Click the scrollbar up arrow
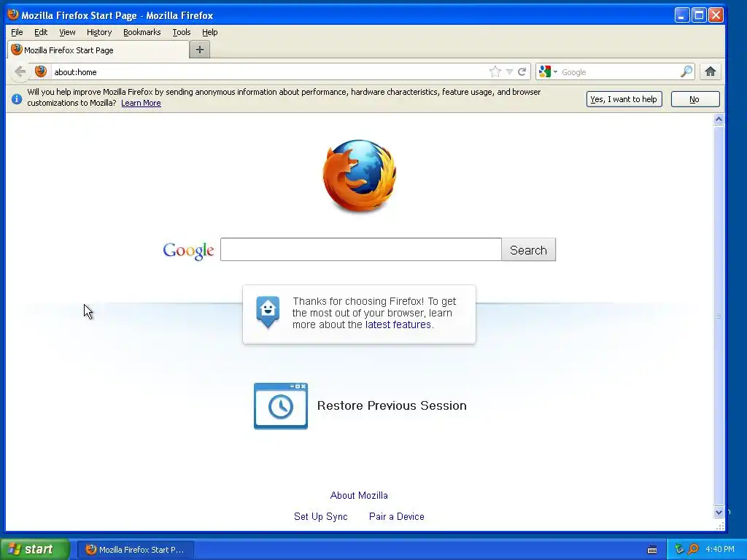 click(719, 119)
